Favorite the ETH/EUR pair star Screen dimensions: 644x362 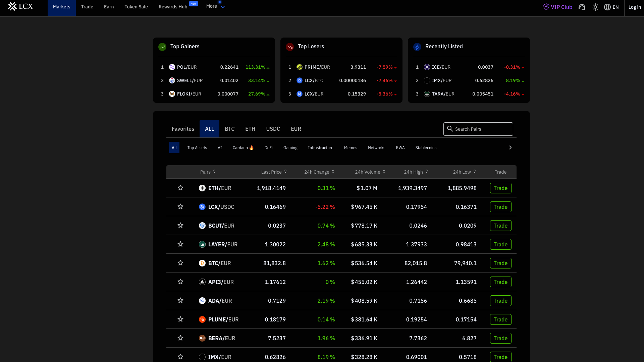click(x=180, y=188)
